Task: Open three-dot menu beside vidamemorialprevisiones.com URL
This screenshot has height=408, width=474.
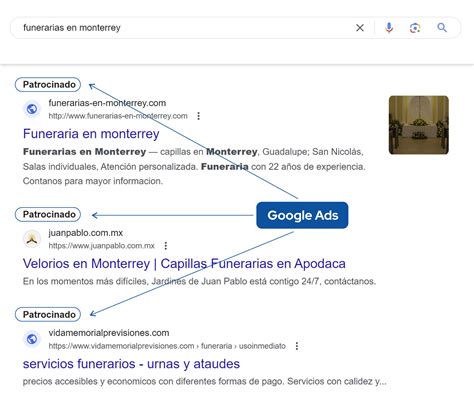Action: point(297,346)
